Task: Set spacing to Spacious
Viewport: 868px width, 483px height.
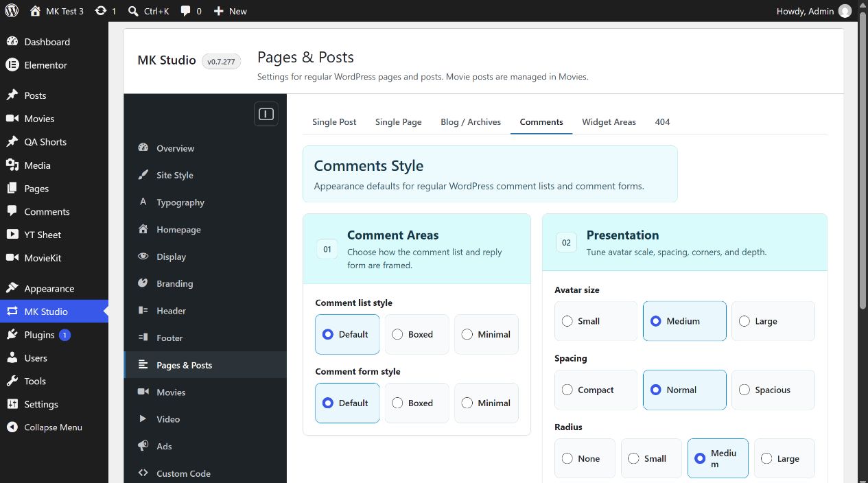Action: [x=773, y=390]
